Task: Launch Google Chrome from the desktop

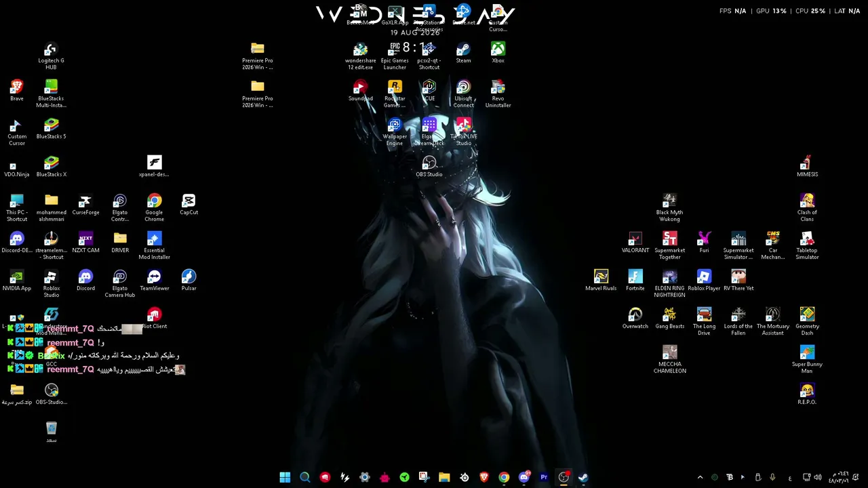Action: coord(154,208)
